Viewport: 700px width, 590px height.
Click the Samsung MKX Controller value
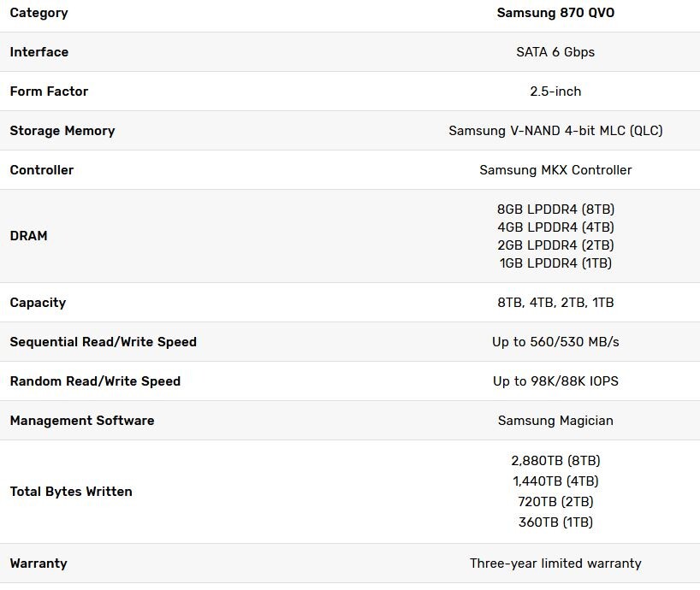coord(555,170)
